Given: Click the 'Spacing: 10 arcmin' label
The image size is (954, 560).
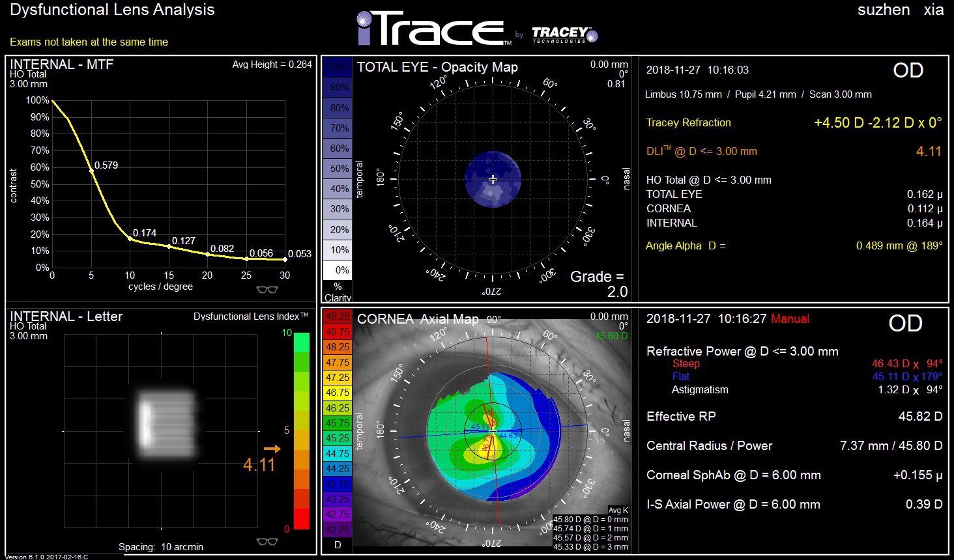Looking at the screenshot, I should [161, 547].
